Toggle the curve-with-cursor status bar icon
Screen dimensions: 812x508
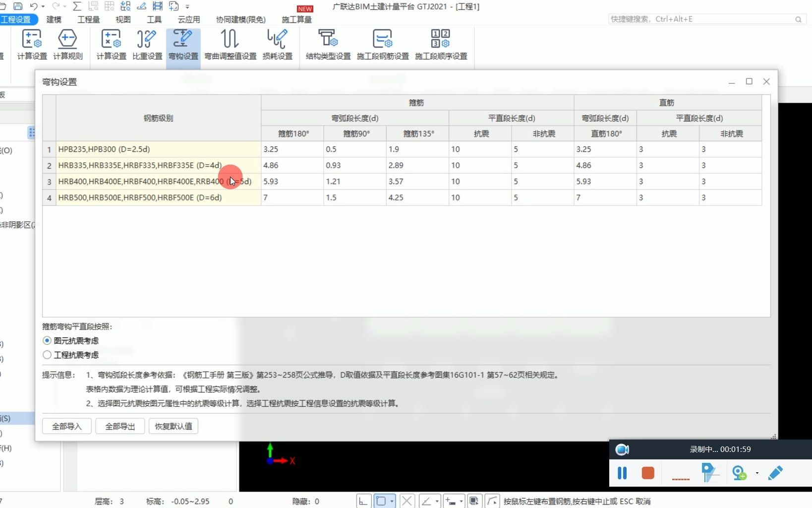click(492, 501)
